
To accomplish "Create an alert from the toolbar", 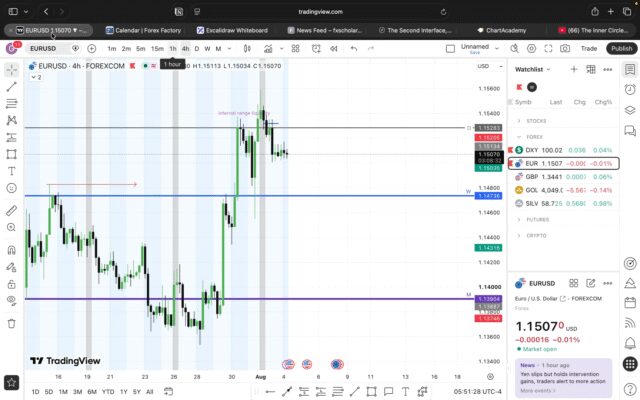I will (x=316, y=49).
